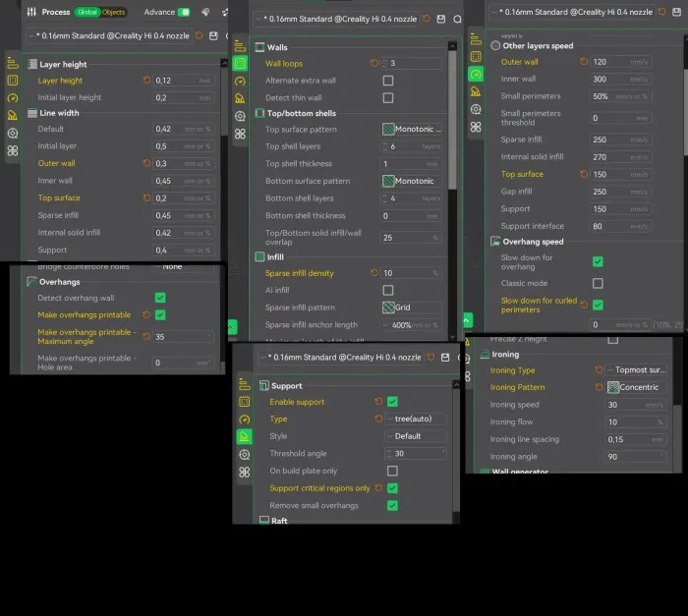
Task: Expand the Ironing Pattern Concentric dropdown
Action: (x=637, y=387)
